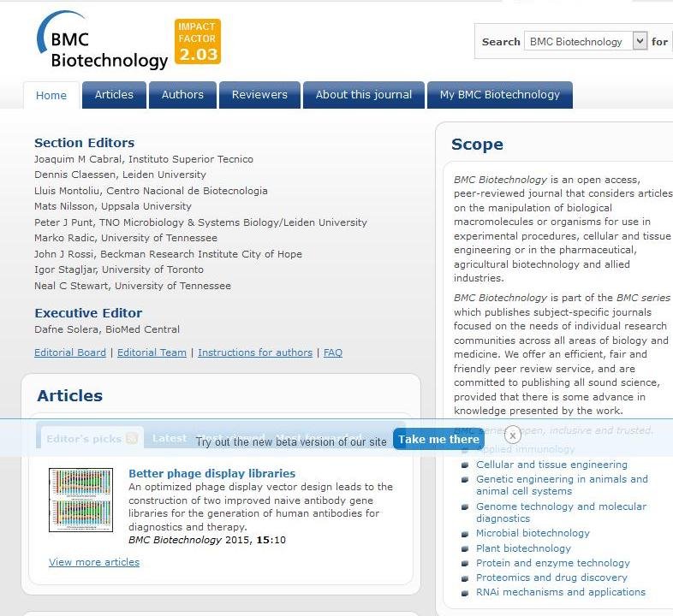Screen dimensions: 673x616
Task: Open the Editorial Team link
Action: (x=152, y=352)
